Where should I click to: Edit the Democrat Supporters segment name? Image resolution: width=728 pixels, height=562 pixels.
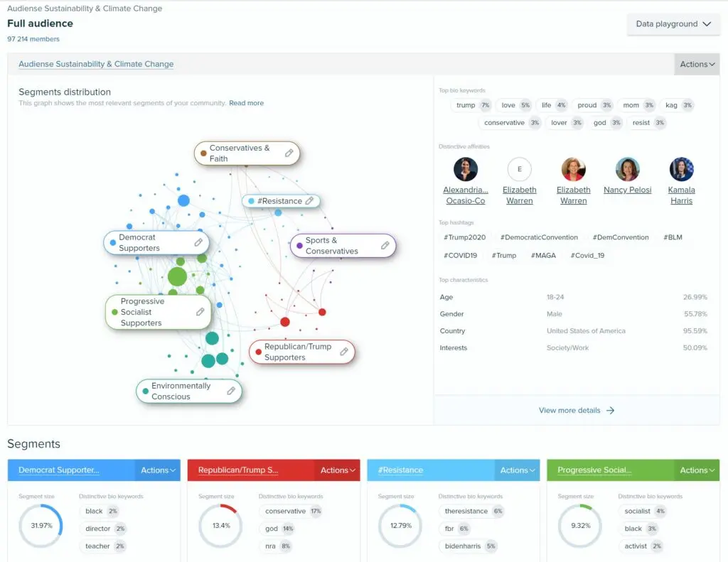(198, 242)
